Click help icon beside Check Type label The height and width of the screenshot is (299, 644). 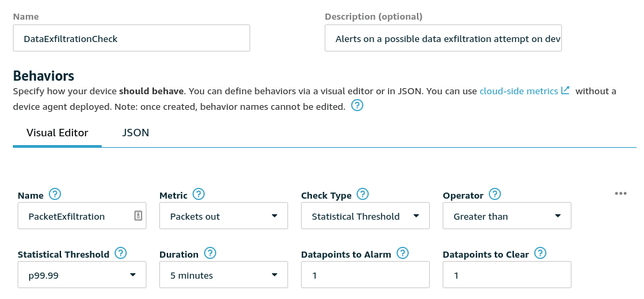pyautogui.click(x=363, y=195)
